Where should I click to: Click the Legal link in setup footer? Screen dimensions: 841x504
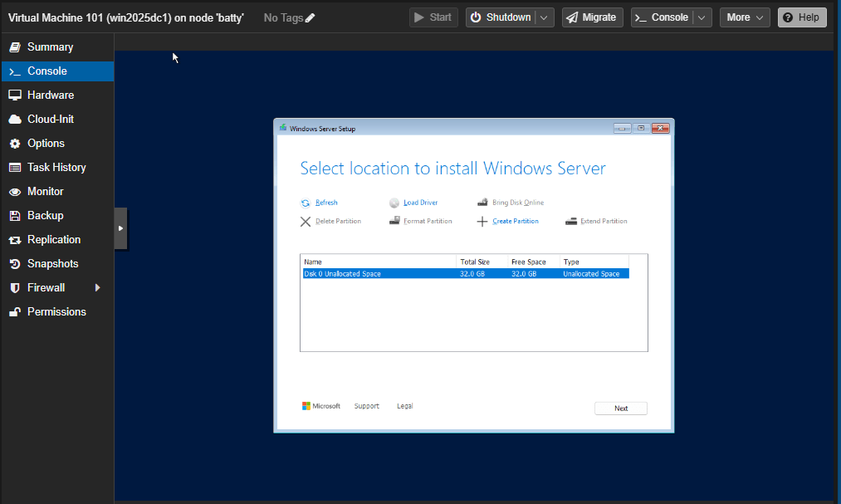click(404, 406)
